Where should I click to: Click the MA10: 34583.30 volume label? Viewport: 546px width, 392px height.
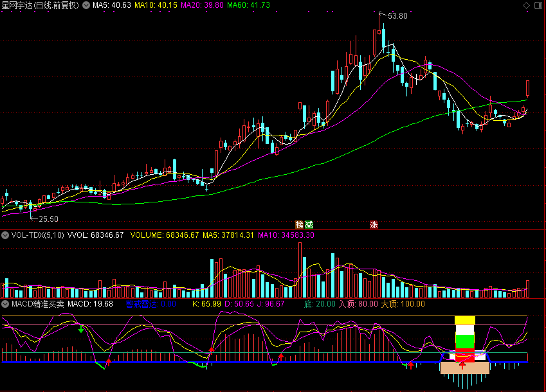286,235
